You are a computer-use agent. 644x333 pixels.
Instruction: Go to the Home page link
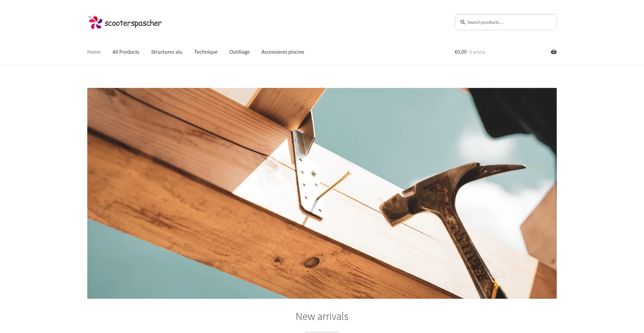point(94,52)
